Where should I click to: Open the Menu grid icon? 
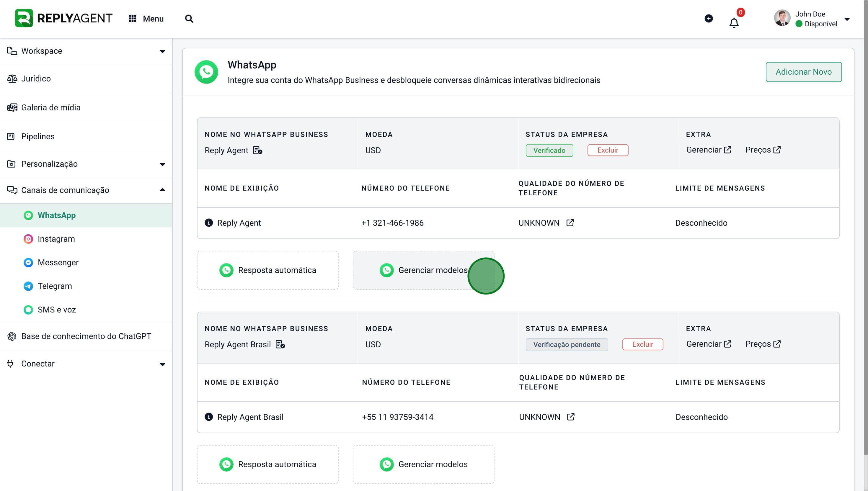(133, 19)
